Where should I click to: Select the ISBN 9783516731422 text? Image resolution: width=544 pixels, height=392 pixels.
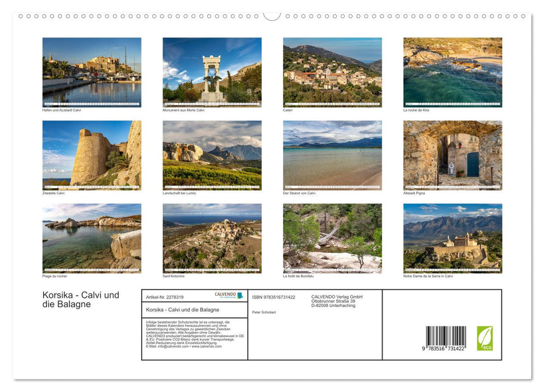point(273,297)
